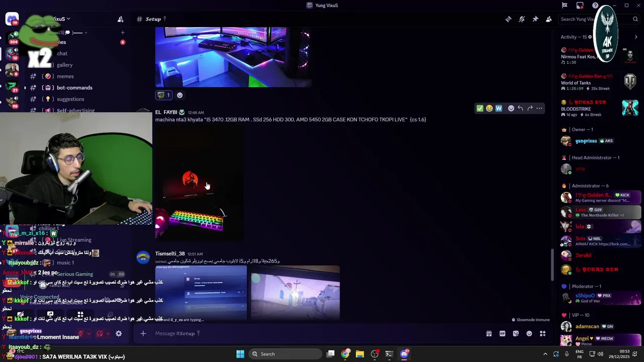
Task: Open yungvixus profile in Owner list
Action: coord(600,141)
